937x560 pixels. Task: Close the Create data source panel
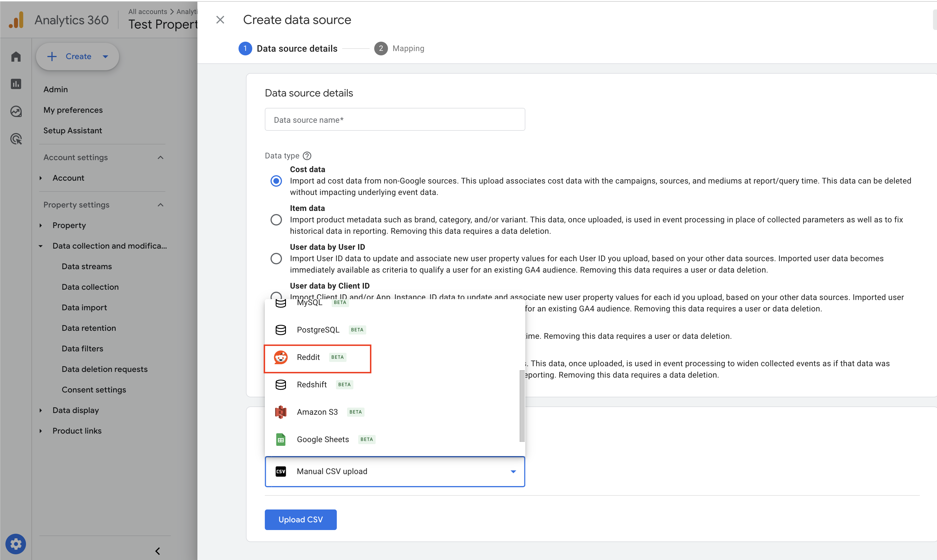click(x=220, y=20)
